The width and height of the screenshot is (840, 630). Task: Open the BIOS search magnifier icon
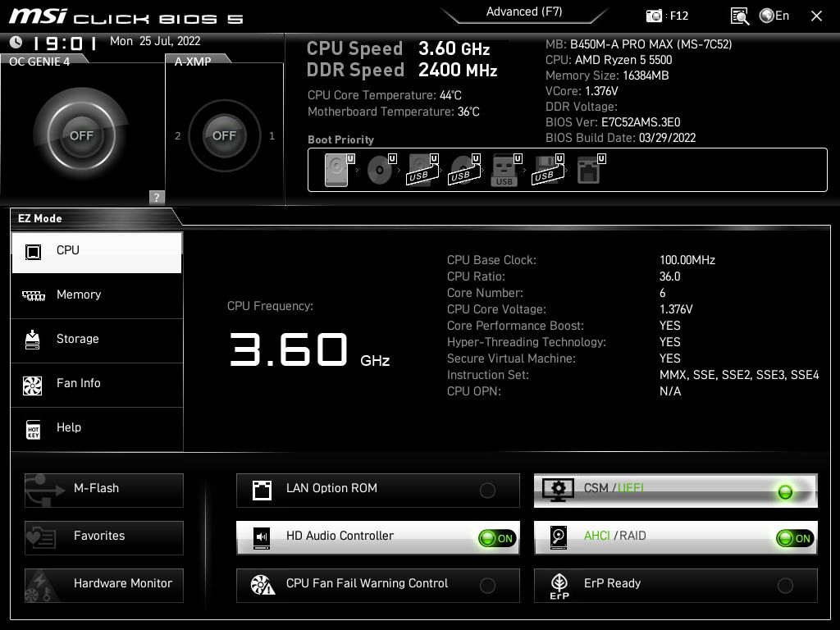pyautogui.click(x=740, y=16)
